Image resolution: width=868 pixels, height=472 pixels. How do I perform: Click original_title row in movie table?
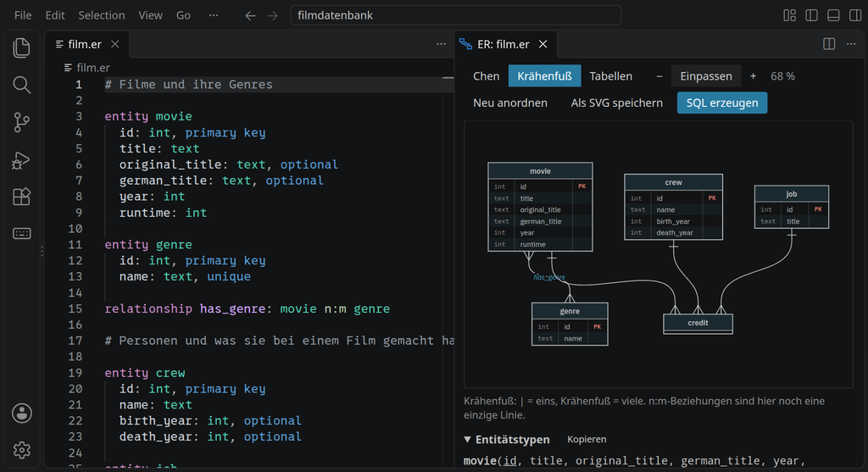pos(540,209)
